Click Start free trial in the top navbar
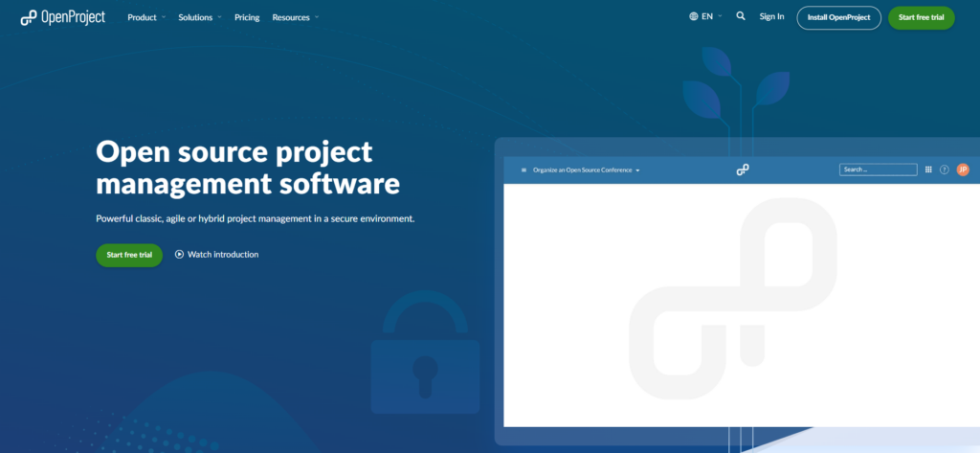 pos(921,17)
